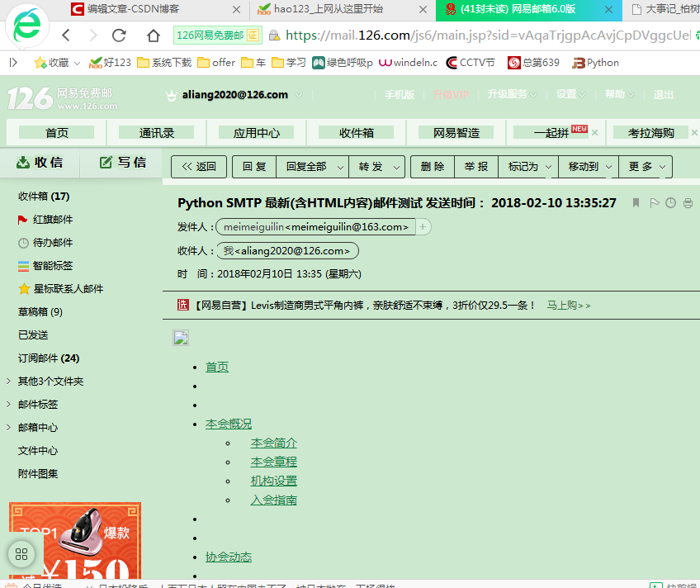
Task: Go to browser home page icon
Action: (x=154, y=36)
